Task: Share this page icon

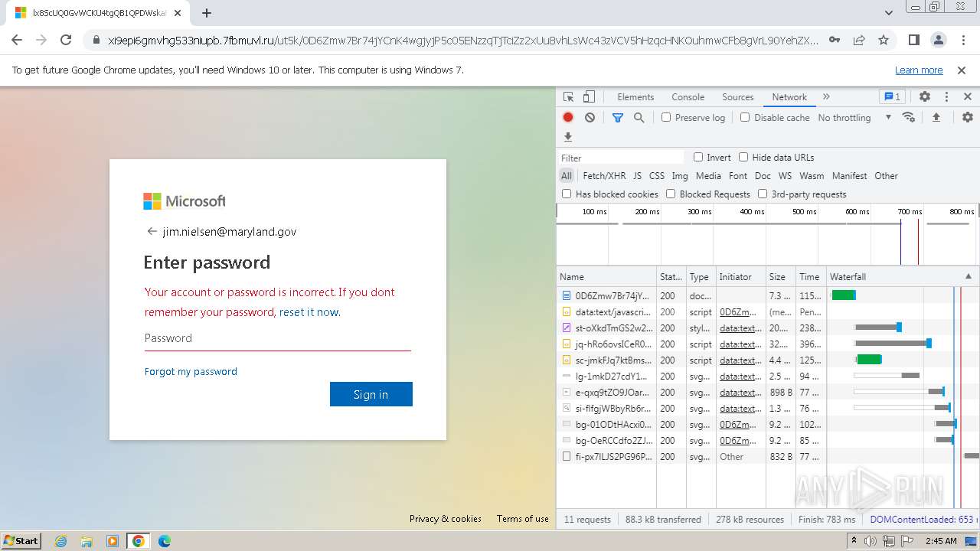Action: tap(859, 40)
